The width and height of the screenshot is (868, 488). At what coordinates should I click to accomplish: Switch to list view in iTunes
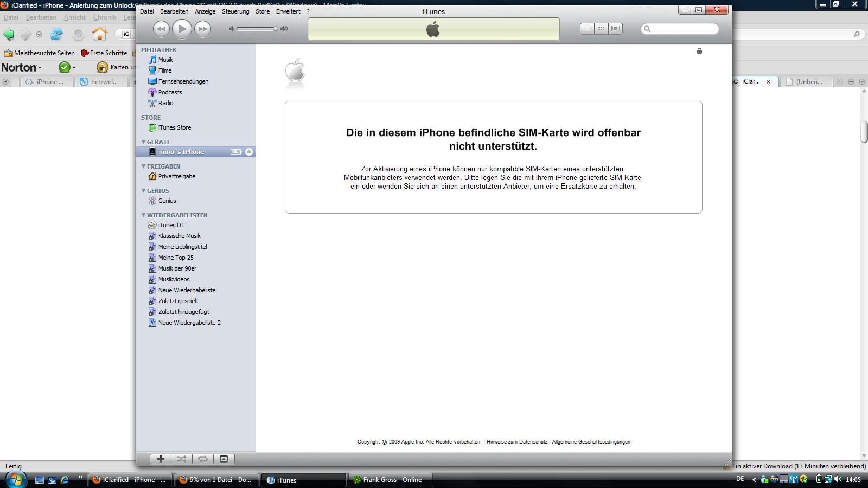coord(587,29)
